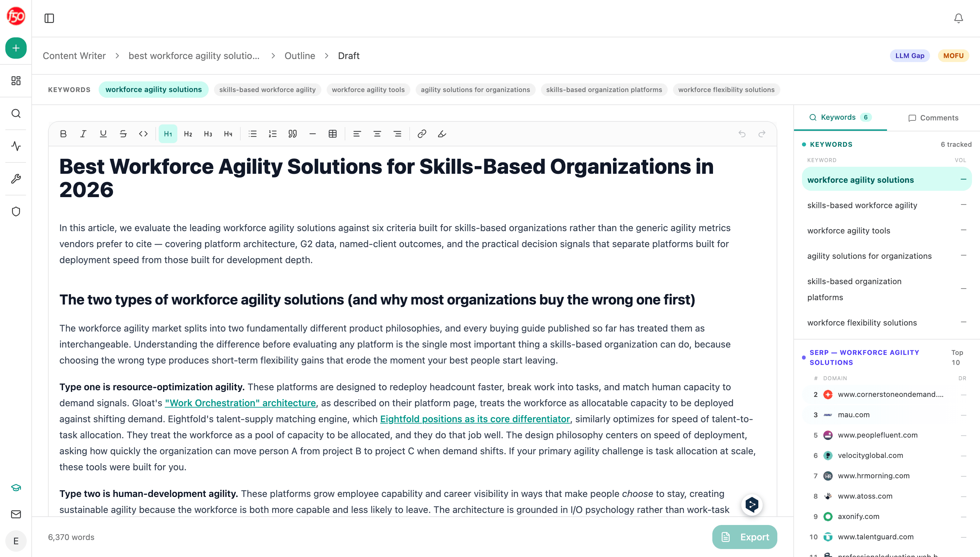Toggle italic formatting
This screenshot has width=980, height=557.
point(83,134)
